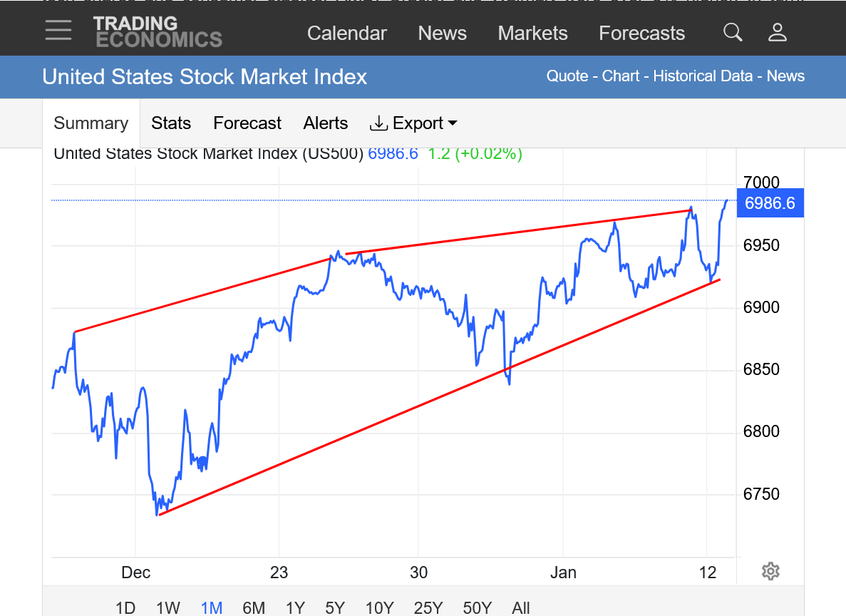The width and height of the screenshot is (846, 616).
Task: Follow the Historical Data link
Action: click(703, 76)
